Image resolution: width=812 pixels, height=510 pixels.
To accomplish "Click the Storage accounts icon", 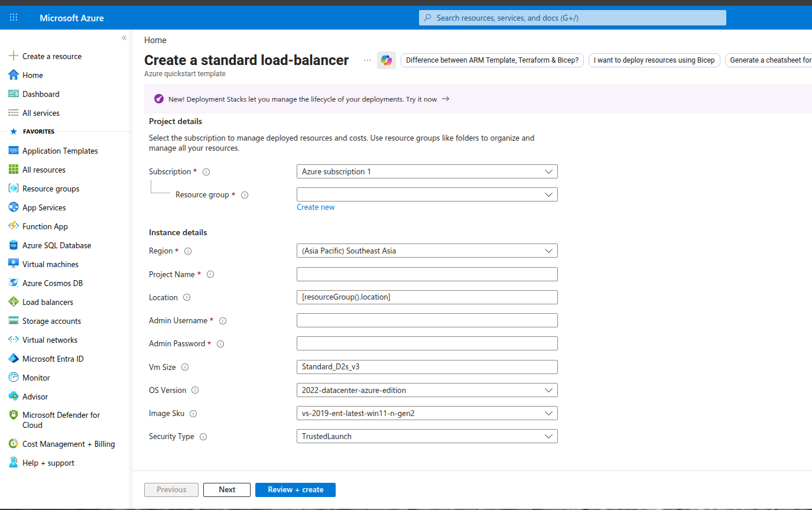I will pyautogui.click(x=13, y=321).
